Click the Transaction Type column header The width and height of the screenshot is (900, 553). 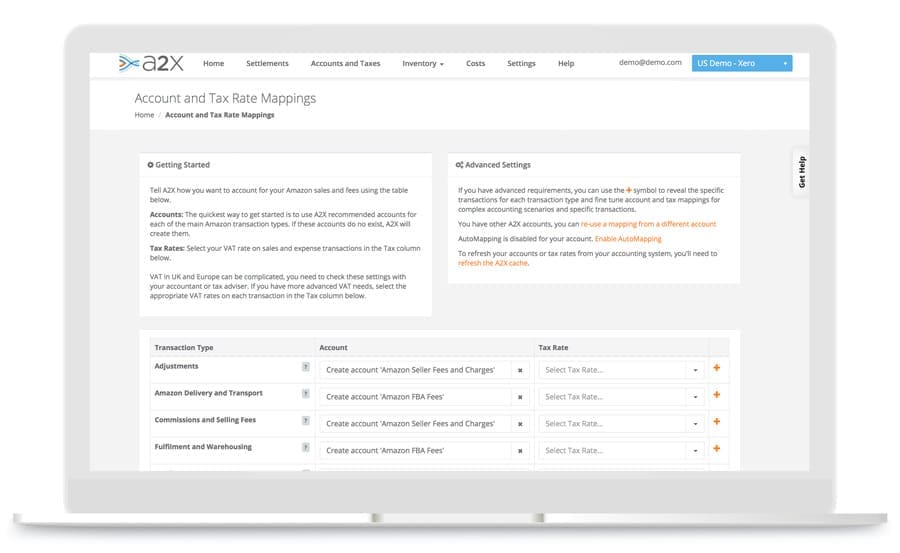click(184, 347)
